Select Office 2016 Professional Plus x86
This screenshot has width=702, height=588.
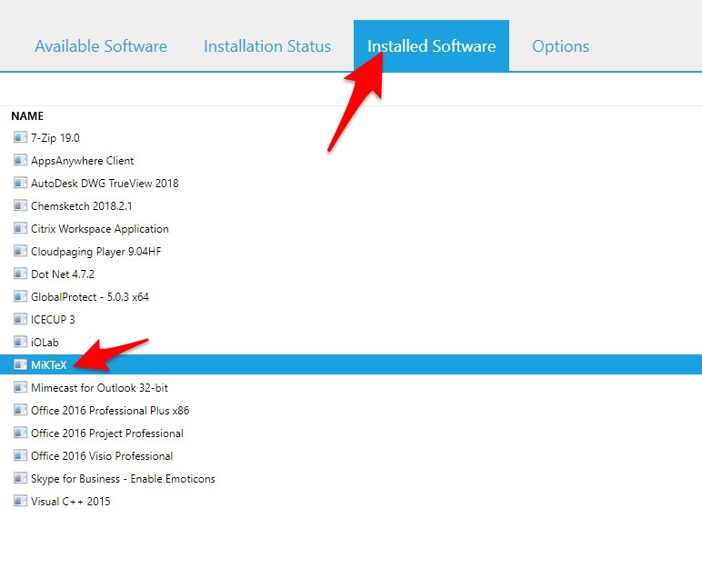pyautogui.click(x=110, y=411)
